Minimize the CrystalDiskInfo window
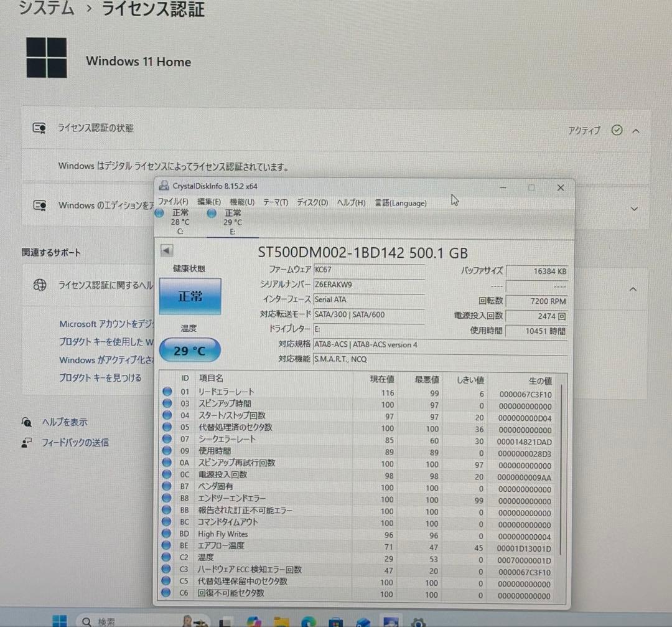 (x=503, y=187)
